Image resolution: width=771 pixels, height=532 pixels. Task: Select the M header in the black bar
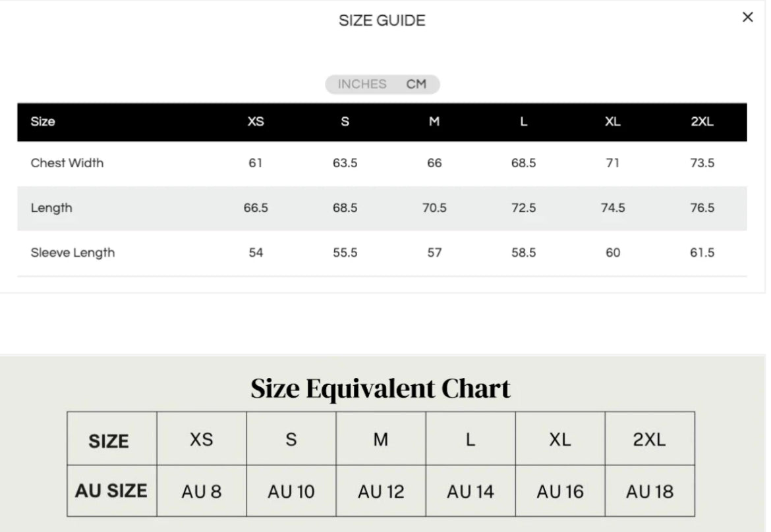point(434,122)
